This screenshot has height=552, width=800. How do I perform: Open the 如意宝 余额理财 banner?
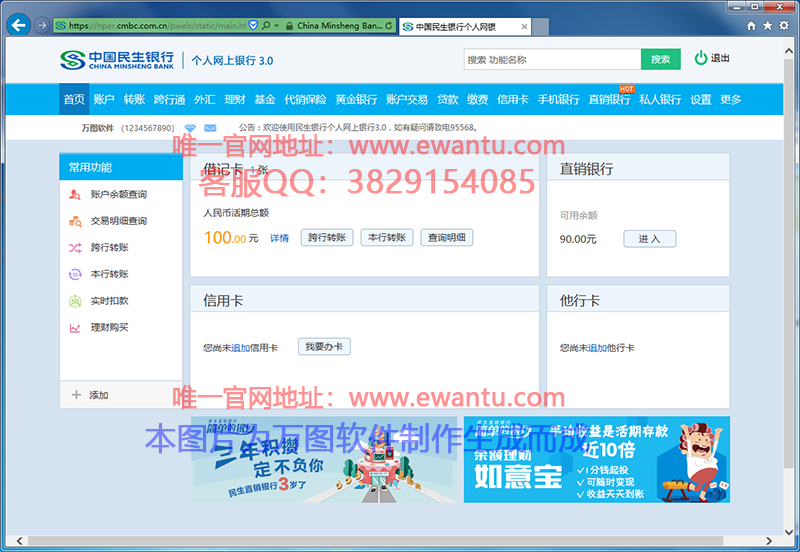coord(596,460)
